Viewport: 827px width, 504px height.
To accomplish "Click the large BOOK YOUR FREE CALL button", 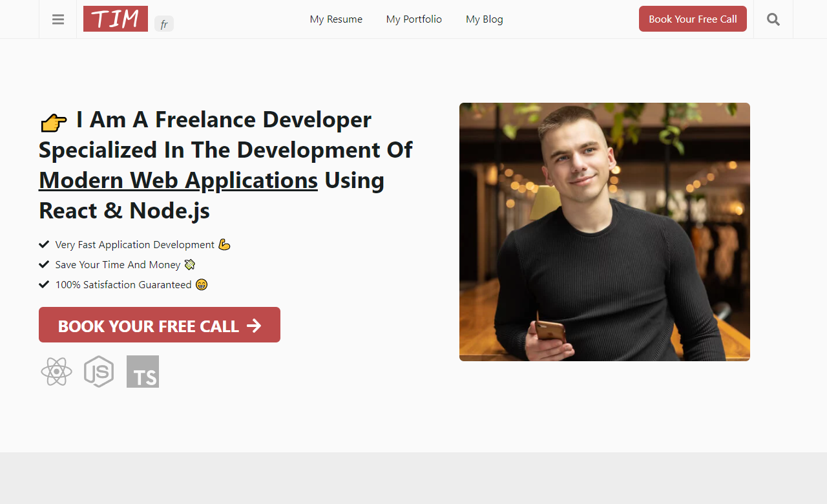I will pos(160,325).
